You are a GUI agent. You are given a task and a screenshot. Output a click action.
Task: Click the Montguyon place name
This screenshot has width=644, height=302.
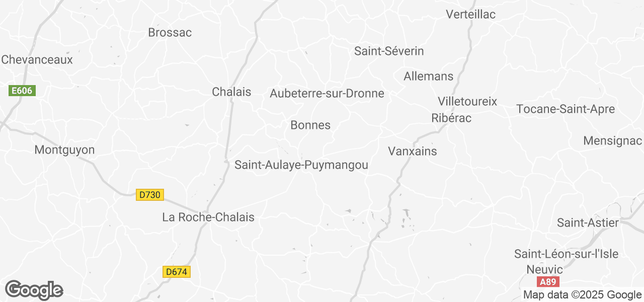64,150
